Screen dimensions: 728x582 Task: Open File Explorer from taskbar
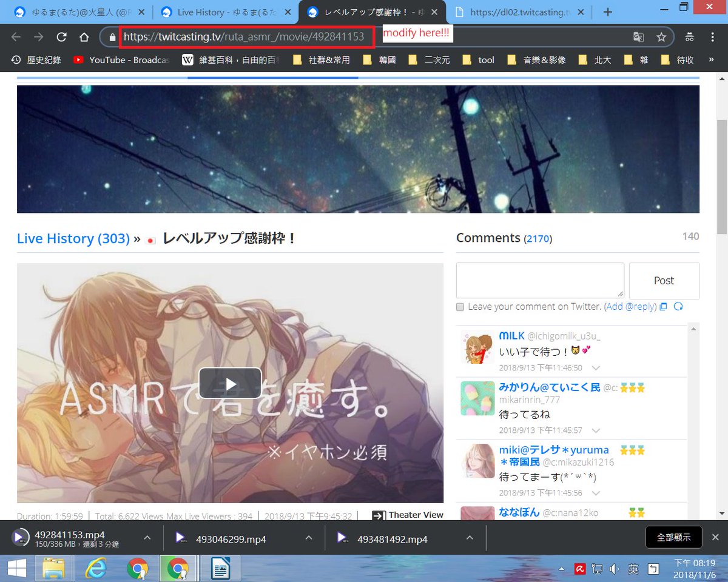pyautogui.click(x=54, y=569)
